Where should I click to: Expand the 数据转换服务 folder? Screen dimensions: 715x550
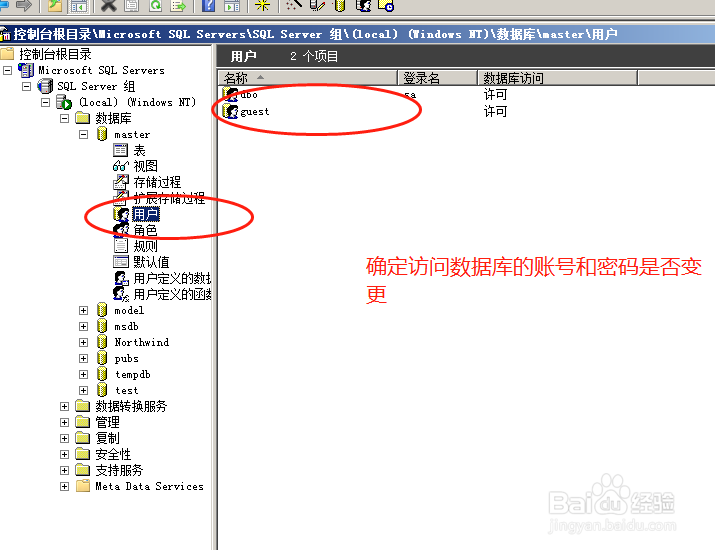click(64, 406)
